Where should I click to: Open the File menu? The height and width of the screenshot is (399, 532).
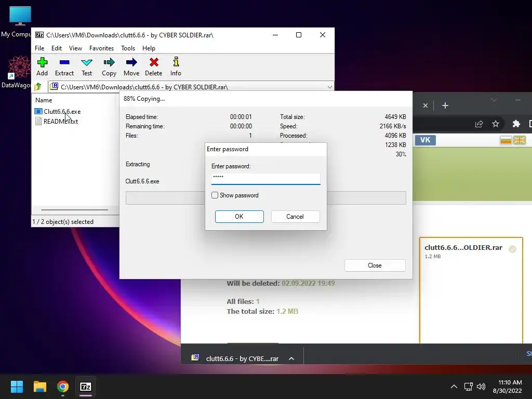[39, 48]
